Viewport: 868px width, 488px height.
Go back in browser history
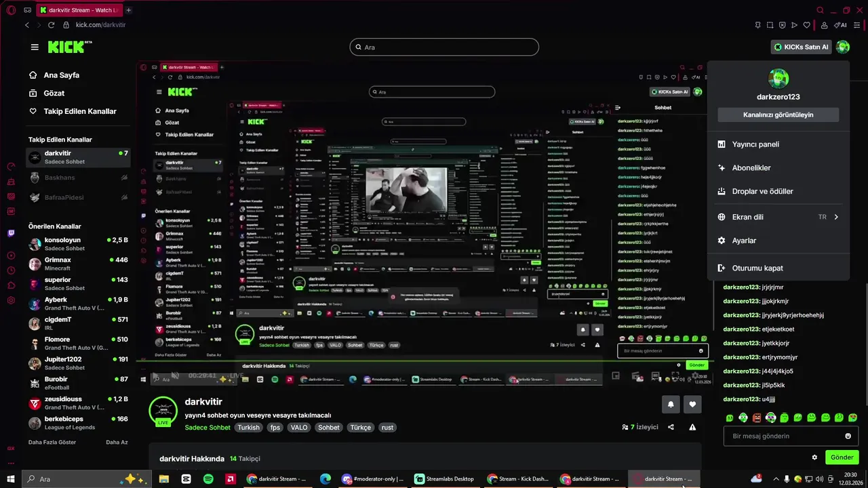tap(27, 25)
